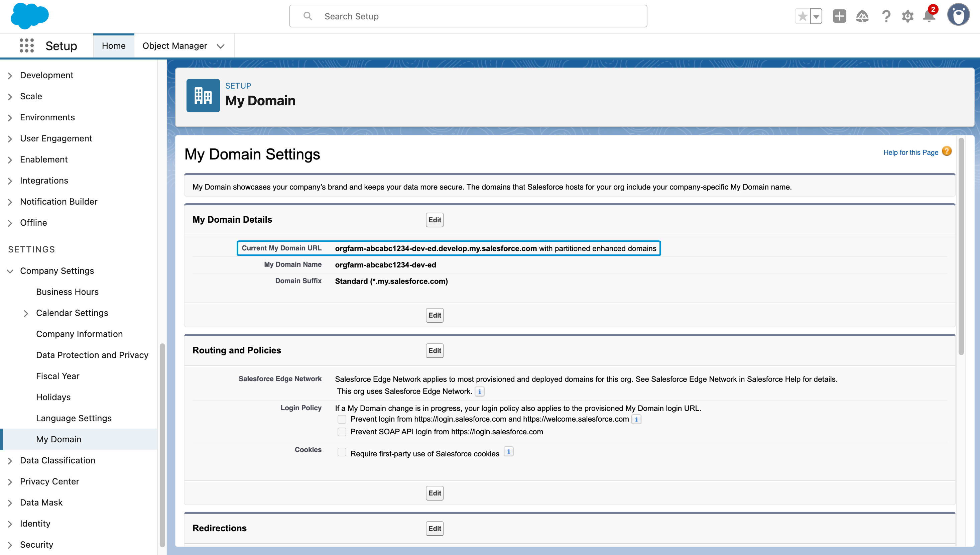
Task: Open the App Launcher dots grid
Action: click(27, 45)
